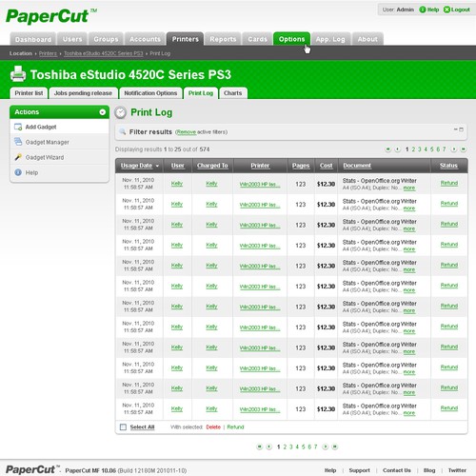476x476 pixels.
Task: Remove active filters via the Remove link
Action: click(187, 132)
